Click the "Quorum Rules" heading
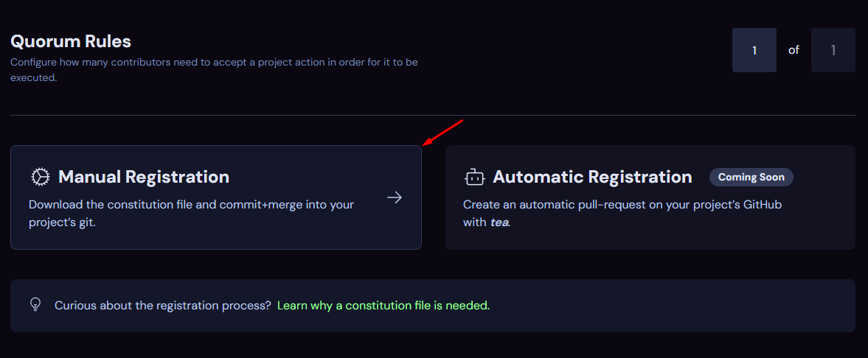This screenshot has width=868, height=358. [x=71, y=41]
